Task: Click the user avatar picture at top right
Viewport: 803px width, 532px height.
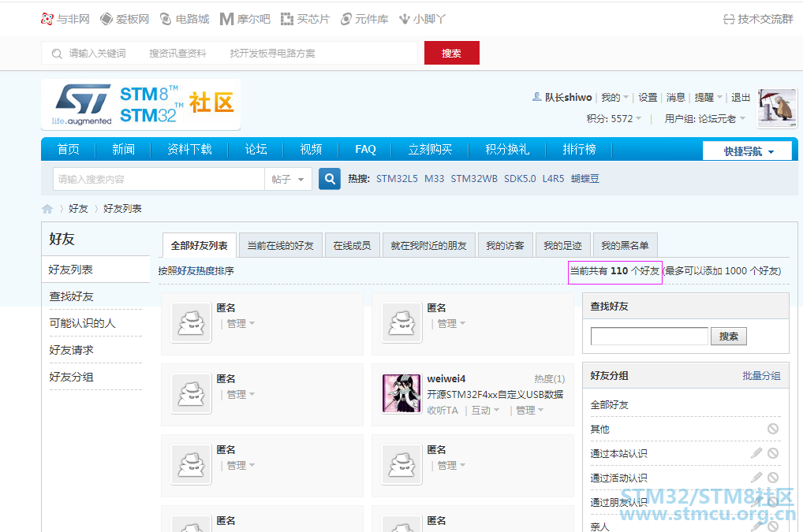Action: pos(777,107)
